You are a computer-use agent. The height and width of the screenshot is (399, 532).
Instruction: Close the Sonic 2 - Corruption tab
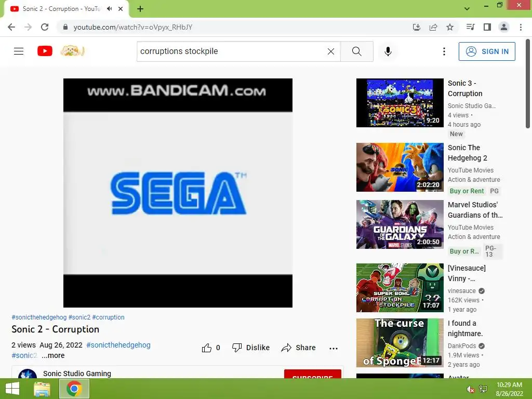121,9
